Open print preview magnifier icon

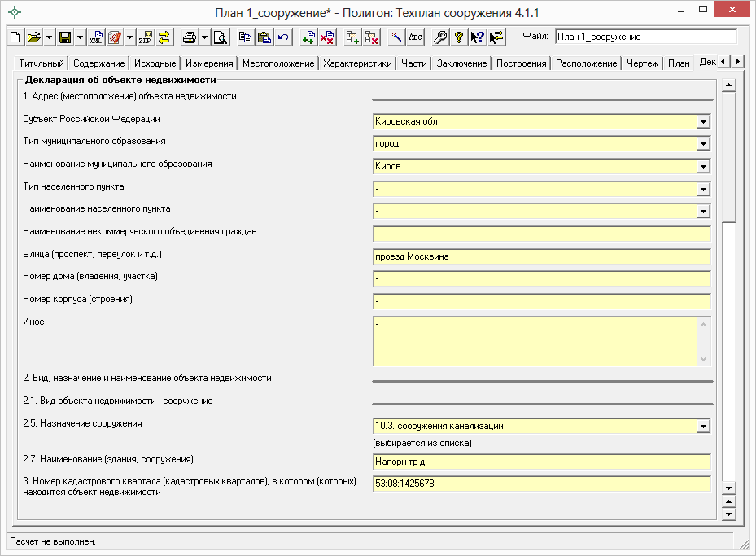click(x=221, y=37)
